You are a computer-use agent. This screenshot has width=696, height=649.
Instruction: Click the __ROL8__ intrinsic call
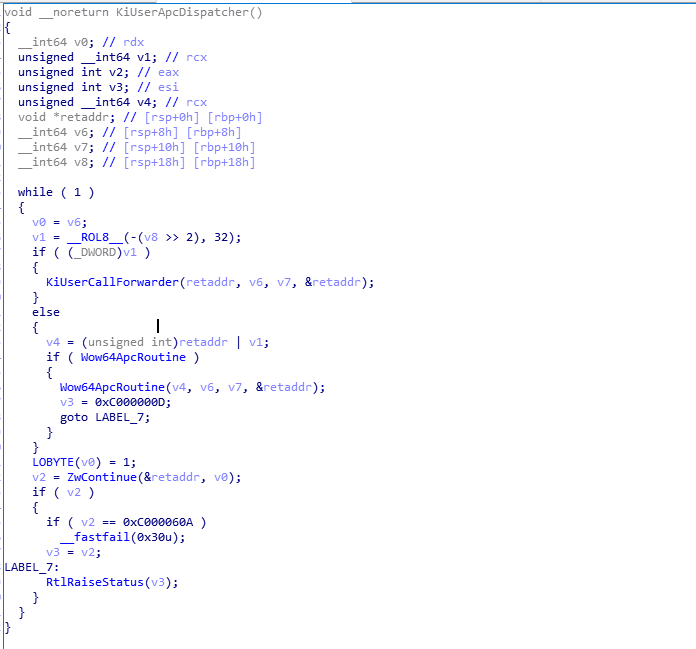(x=95, y=237)
